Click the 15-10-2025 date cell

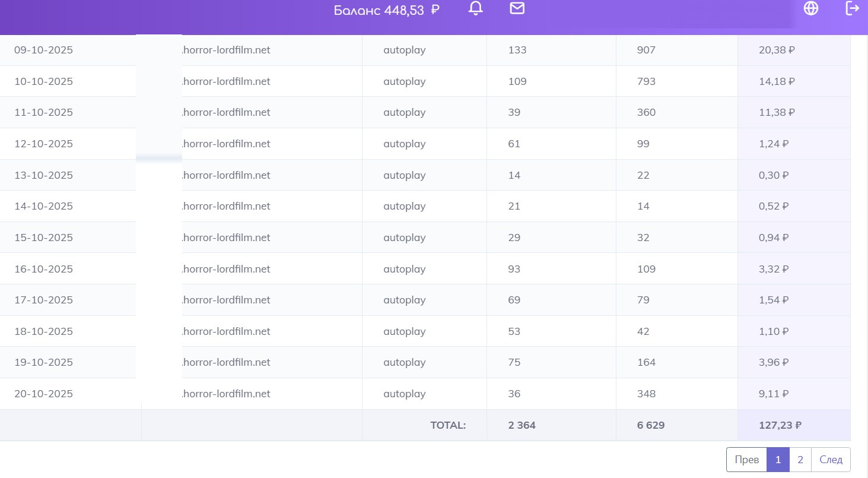43,238
